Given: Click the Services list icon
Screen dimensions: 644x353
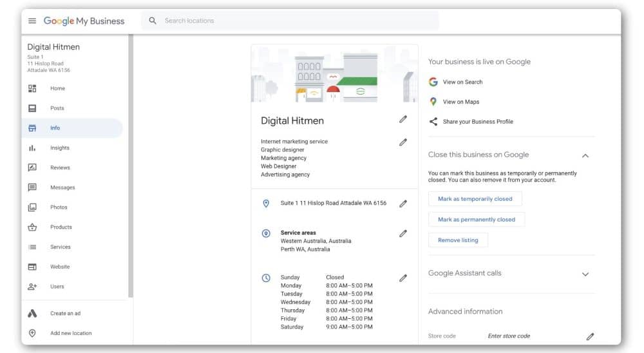Looking at the screenshot, I should point(32,247).
